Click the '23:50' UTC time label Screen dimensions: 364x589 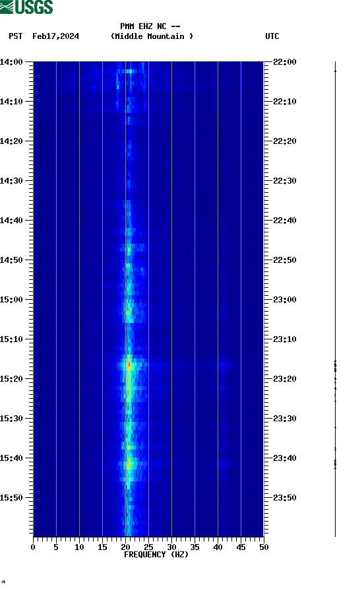click(x=284, y=498)
